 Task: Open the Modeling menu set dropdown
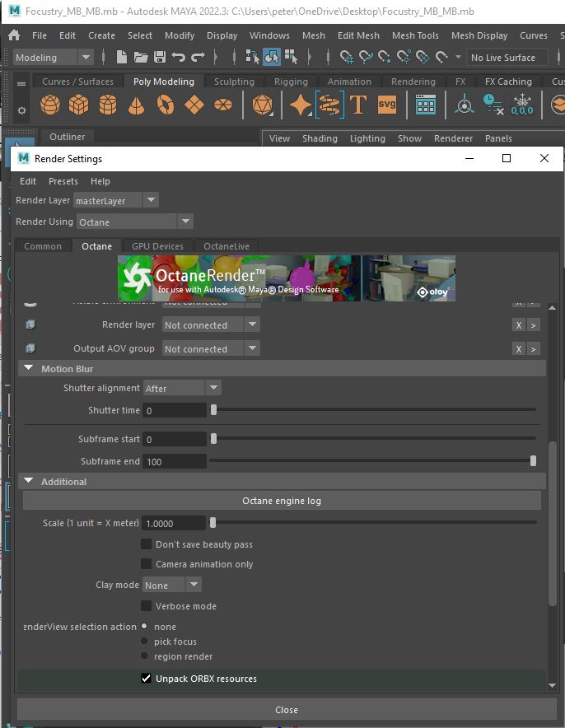(x=53, y=58)
